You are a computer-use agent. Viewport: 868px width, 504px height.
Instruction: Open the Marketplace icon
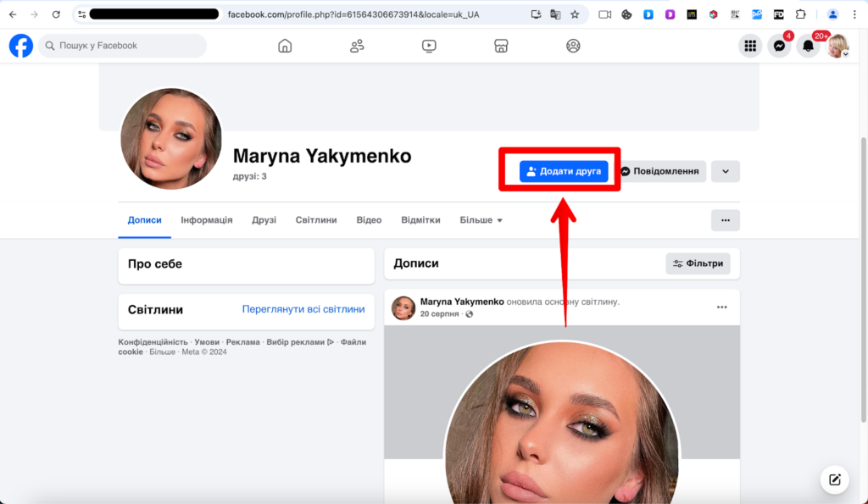[x=501, y=46]
